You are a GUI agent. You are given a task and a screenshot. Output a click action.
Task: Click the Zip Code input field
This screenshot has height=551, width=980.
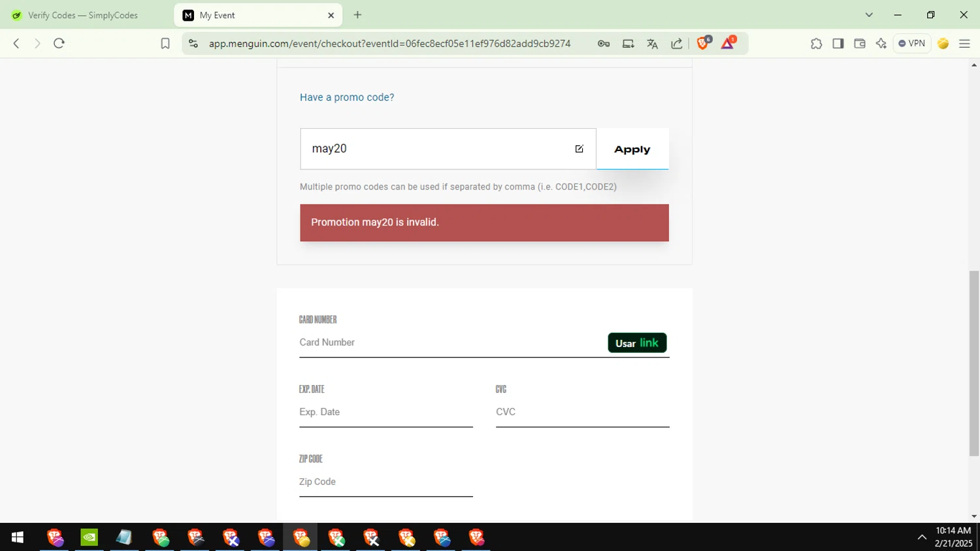pyautogui.click(x=385, y=482)
